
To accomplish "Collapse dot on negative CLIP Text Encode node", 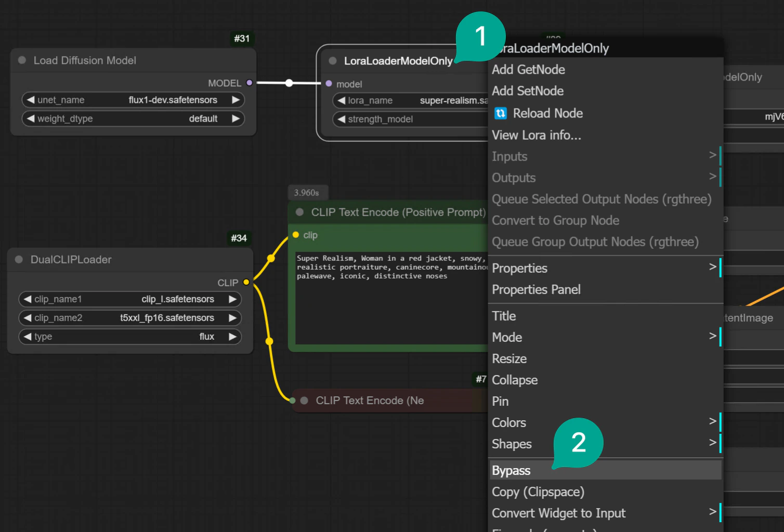I will tap(305, 401).
